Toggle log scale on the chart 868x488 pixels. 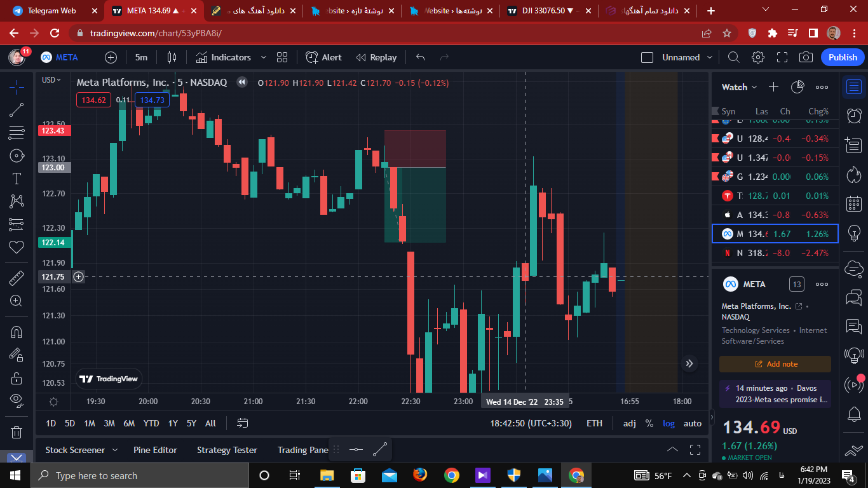pyautogui.click(x=669, y=423)
